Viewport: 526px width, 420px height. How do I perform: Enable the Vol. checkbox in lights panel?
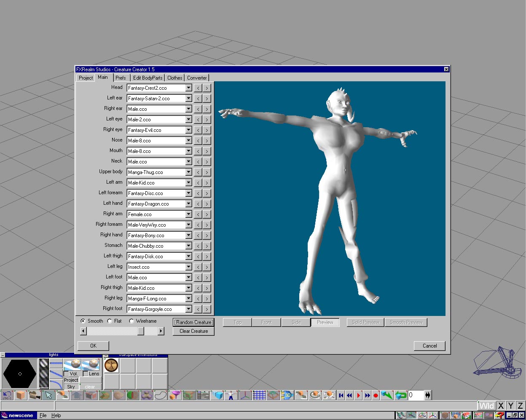pyautogui.click(x=66, y=374)
